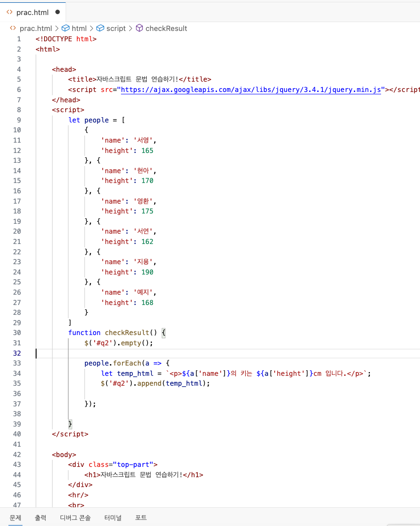
Task: Click the height value 168
Action: [x=147, y=303]
